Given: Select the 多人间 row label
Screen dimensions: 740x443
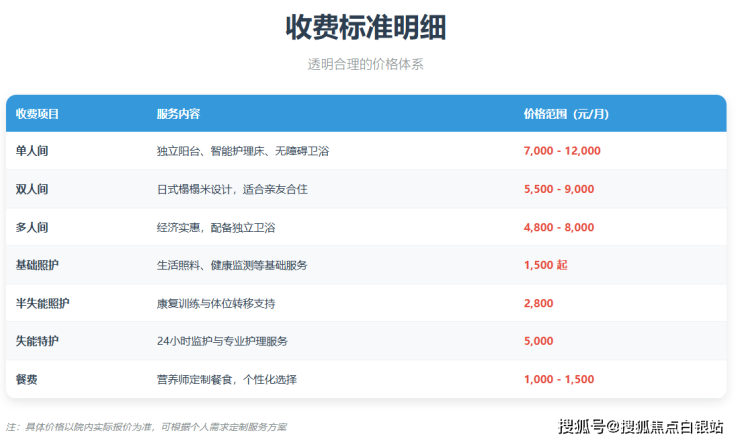Looking at the screenshot, I should pyautogui.click(x=32, y=227).
